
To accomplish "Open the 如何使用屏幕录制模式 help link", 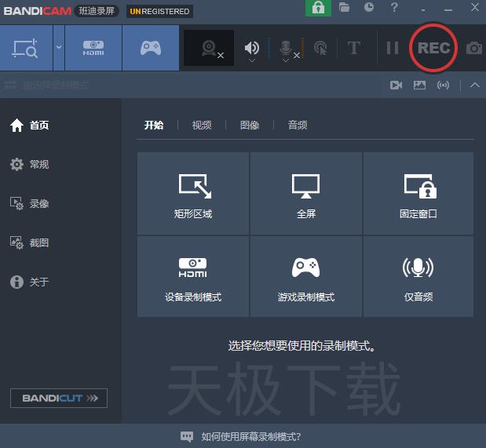I will pos(240,436).
